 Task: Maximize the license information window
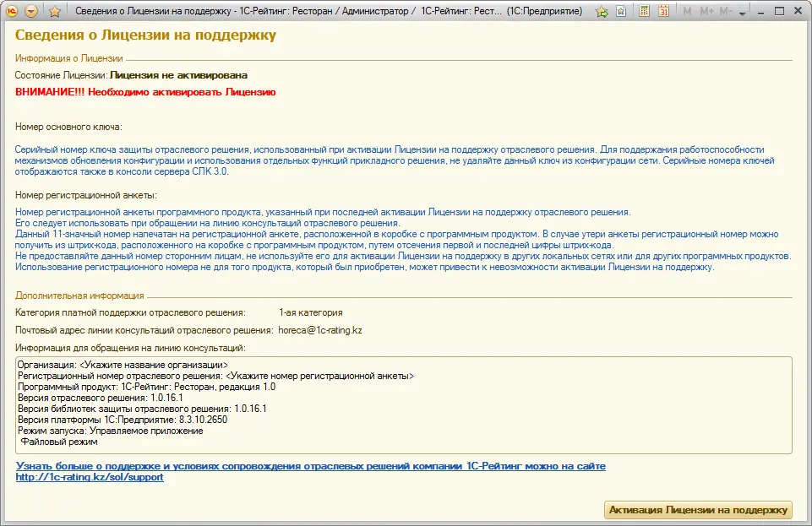[x=778, y=12]
